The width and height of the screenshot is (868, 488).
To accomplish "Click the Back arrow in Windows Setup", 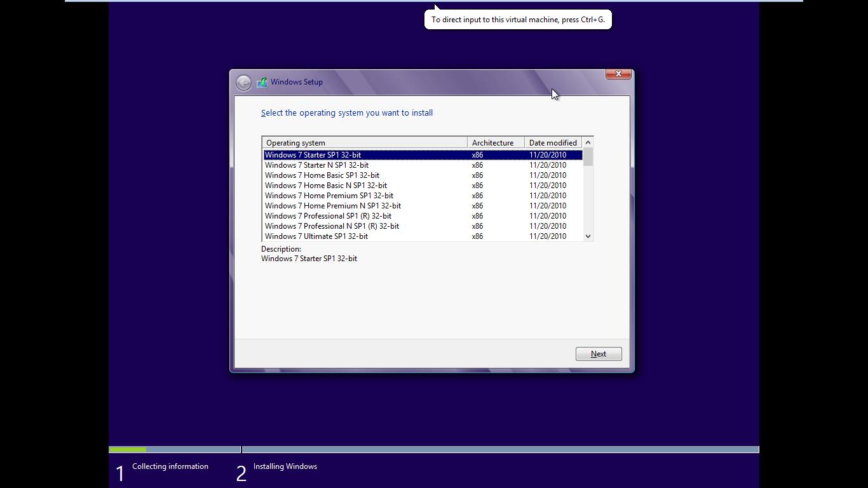I will click(243, 83).
